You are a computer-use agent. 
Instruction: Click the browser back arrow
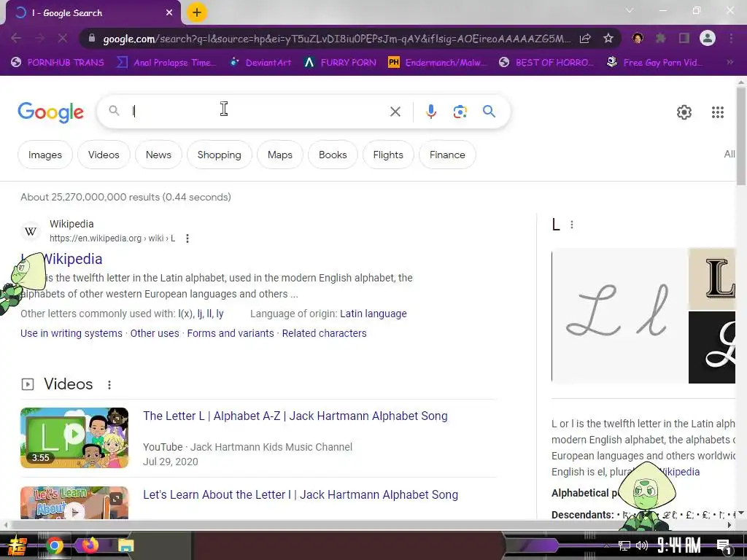coord(16,38)
